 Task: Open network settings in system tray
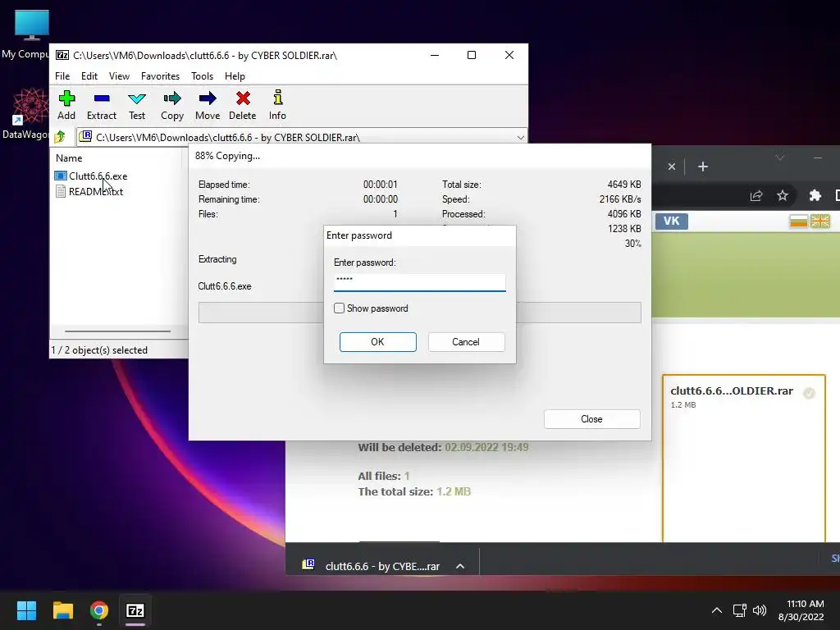click(x=740, y=610)
